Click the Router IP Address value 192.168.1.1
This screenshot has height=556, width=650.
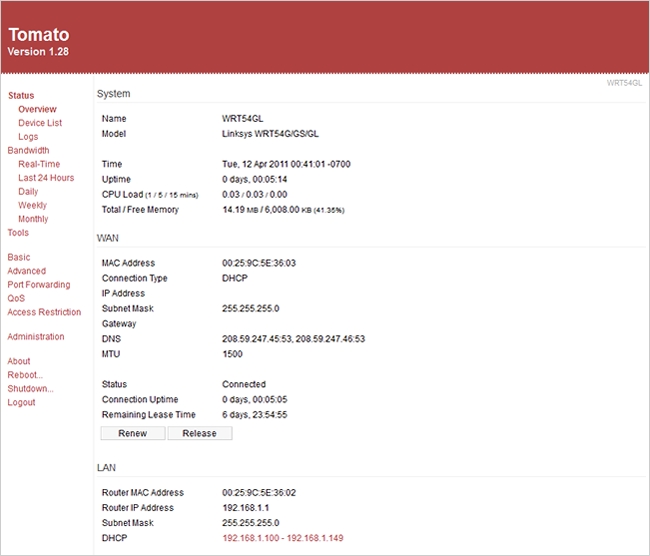[246, 507]
